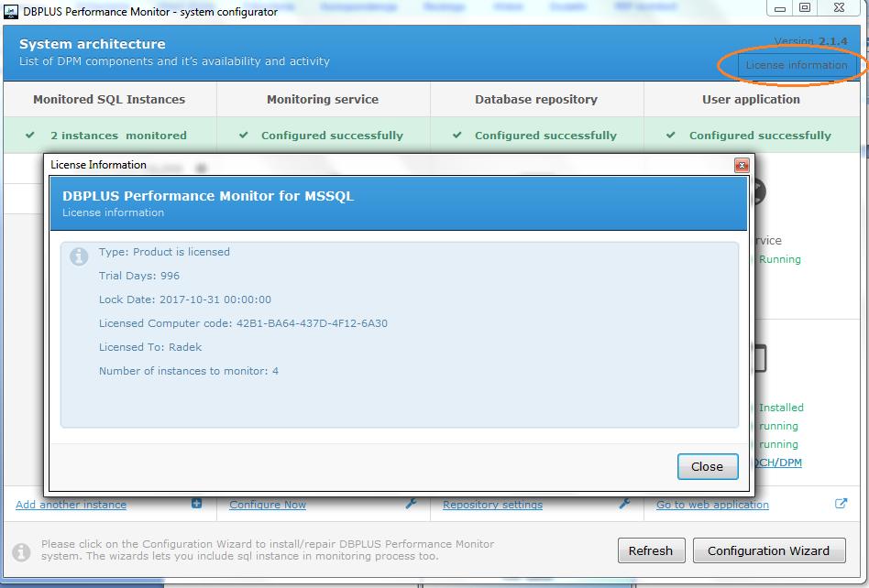
Task: Launch the Configuration Wizard
Action: pyautogui.click(x=769, y=550)
